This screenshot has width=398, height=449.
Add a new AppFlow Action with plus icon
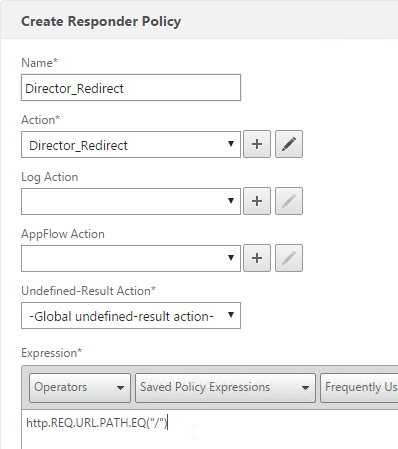(x=257, y=258)
